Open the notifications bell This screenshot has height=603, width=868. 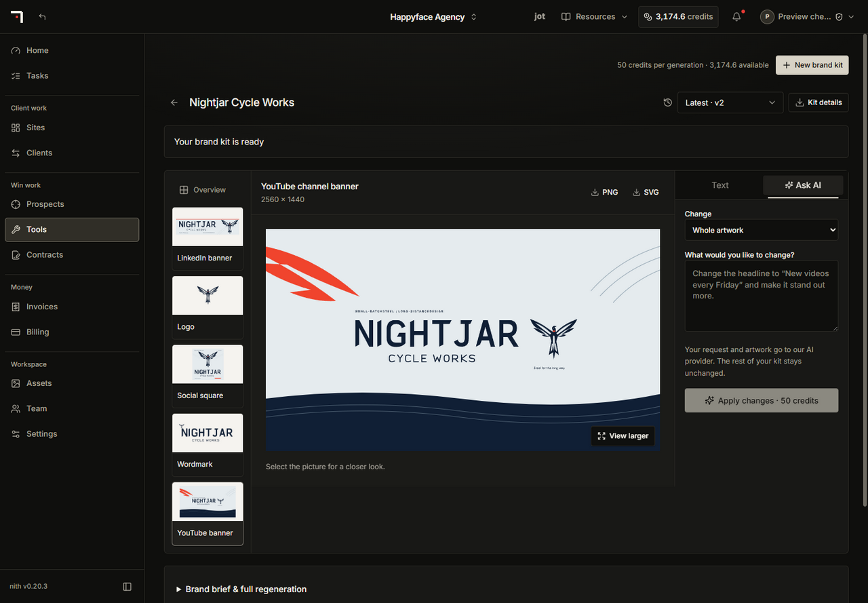[736, 17]
